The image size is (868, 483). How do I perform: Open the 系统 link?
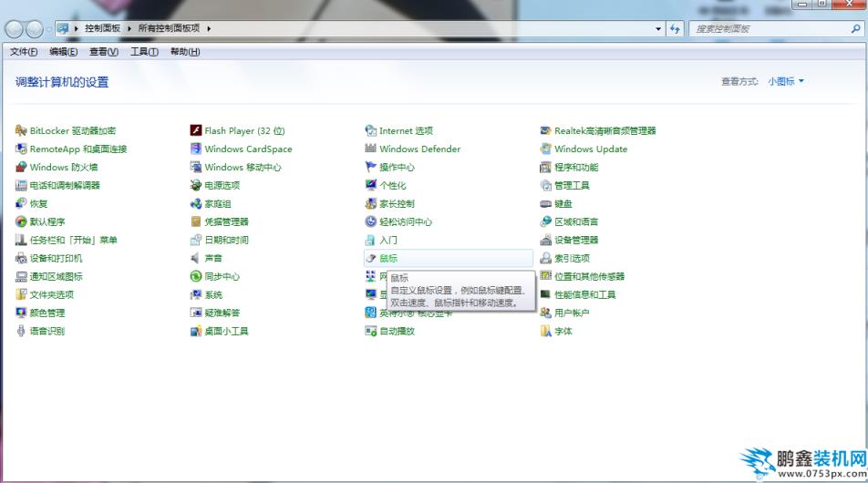[x=213, y=295]
